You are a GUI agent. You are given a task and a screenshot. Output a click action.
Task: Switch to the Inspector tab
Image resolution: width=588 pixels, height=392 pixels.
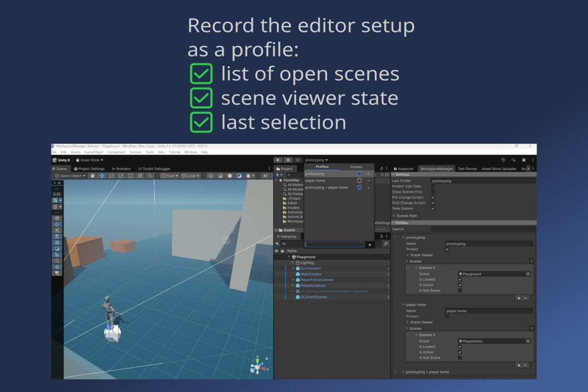[x=404, y=169]
